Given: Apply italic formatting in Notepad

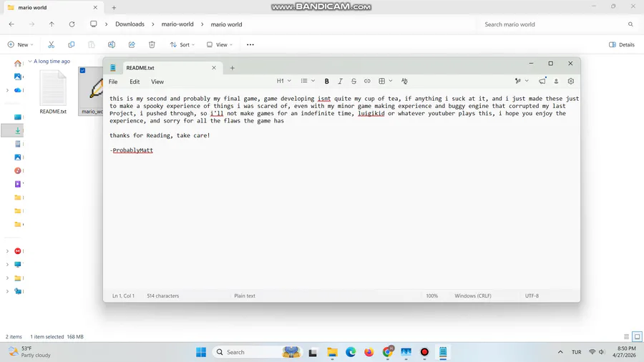Looking at the screenshot, I should click(x=340, y=82).
